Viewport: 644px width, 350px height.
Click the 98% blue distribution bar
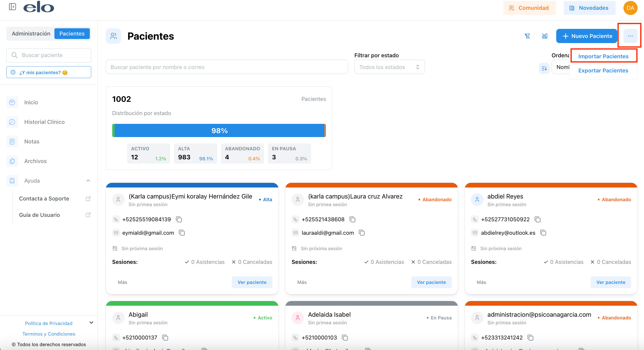pos(220,130)
